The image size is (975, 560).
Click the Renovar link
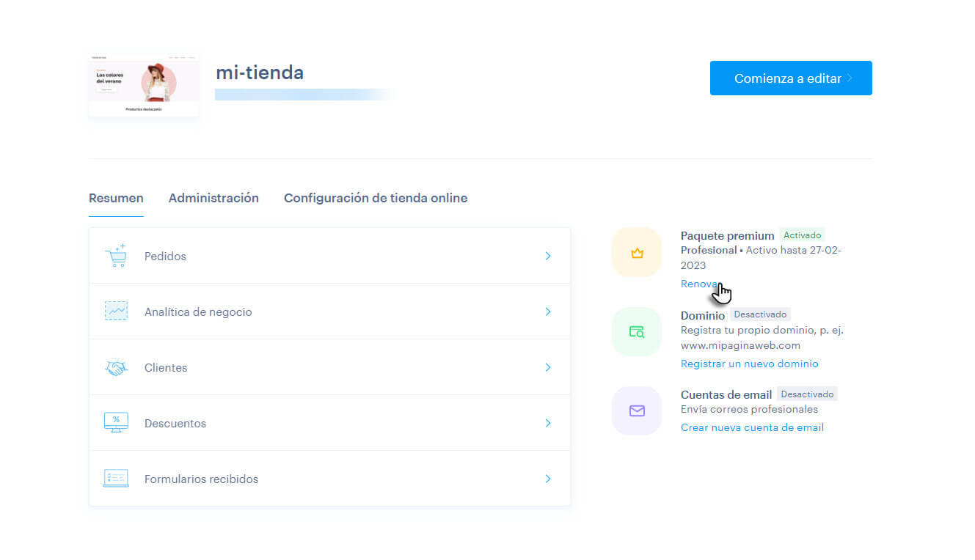(x=698, y=284)
